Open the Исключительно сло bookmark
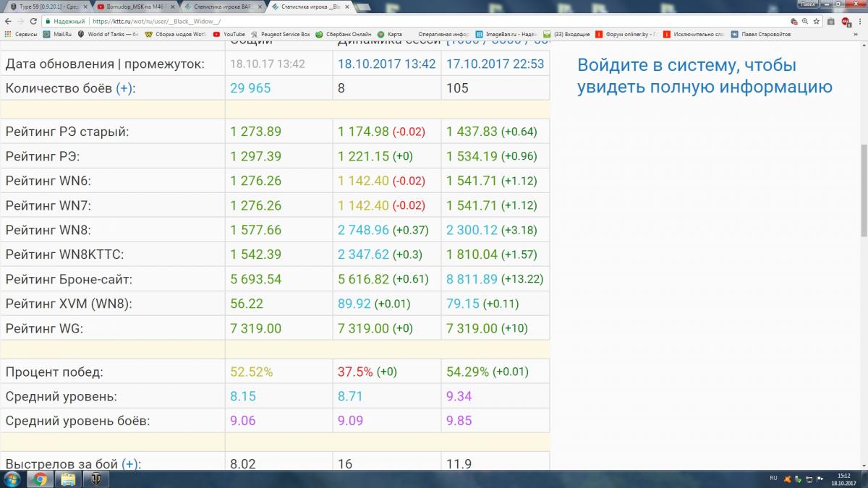Viewport: 868px width, 488px height. tap(694, 34)
